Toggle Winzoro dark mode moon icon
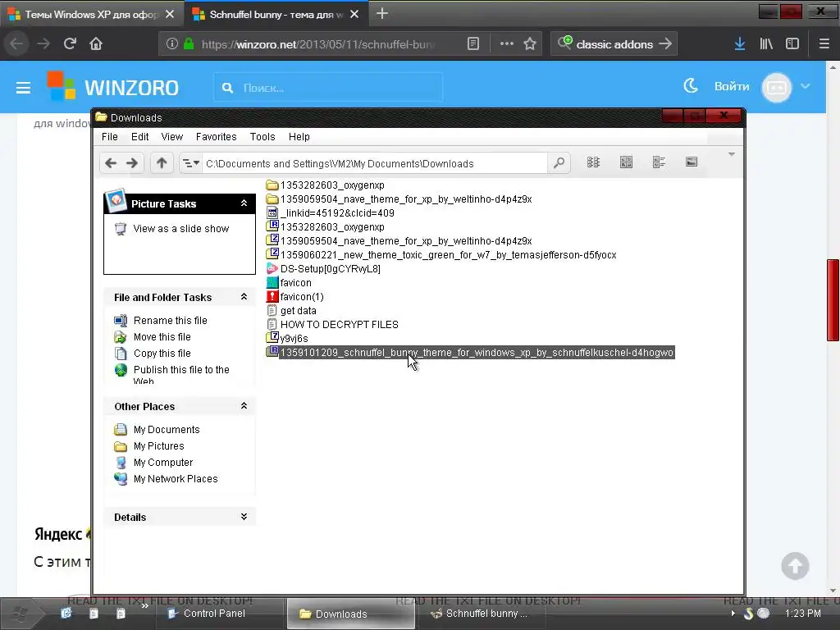 coord(691,85)
